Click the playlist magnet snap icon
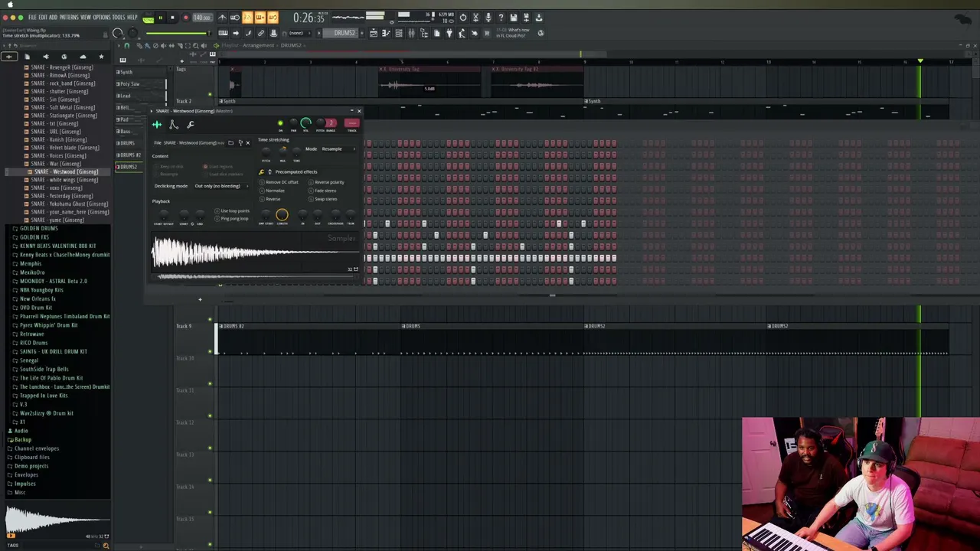 127,45
